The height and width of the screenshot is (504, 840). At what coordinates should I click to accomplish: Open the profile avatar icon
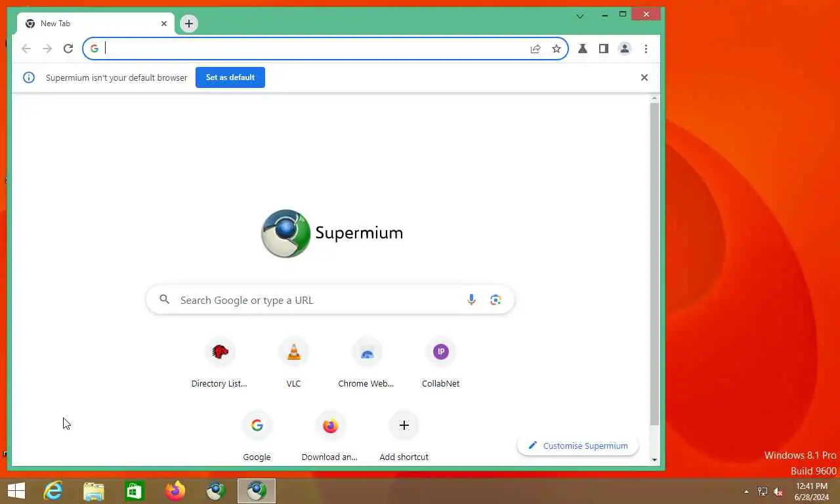point(625,49)
